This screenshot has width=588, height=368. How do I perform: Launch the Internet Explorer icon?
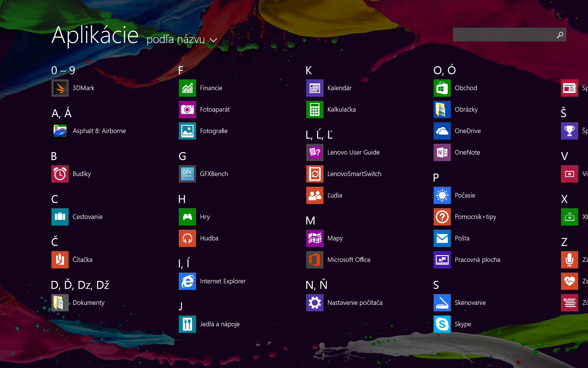(187, 281)
